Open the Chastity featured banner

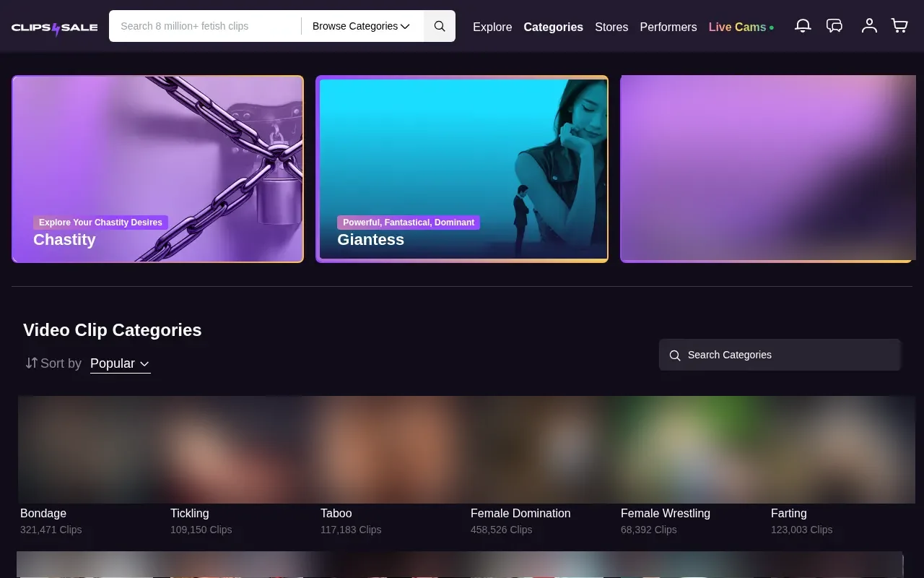(157, 169)
